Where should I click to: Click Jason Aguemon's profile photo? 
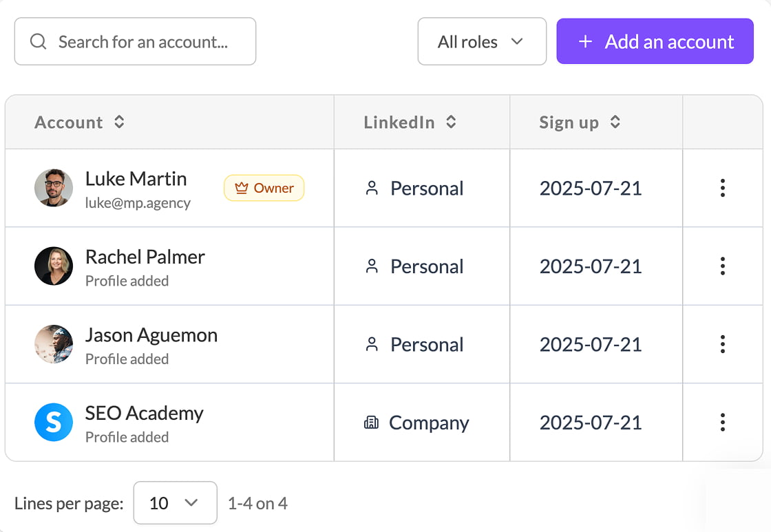[54, 344]
